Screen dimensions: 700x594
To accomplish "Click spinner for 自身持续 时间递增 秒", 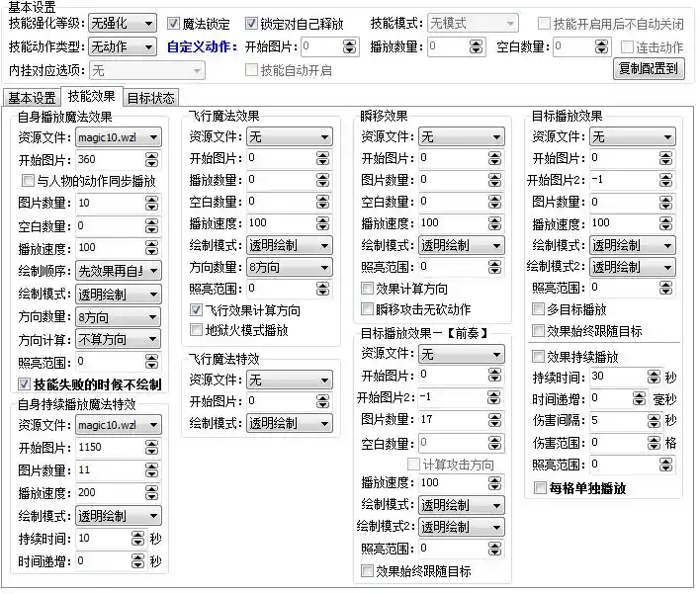I will tap(138, 561).
